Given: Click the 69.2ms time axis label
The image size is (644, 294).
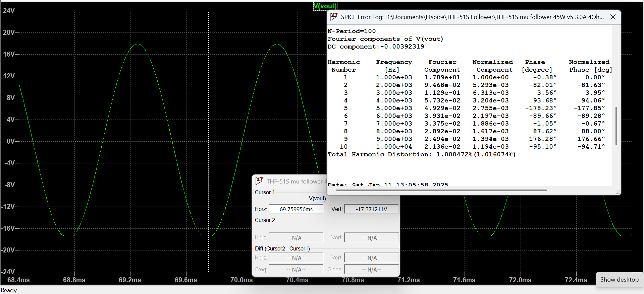Looking at the screenshot, I should tap(130, 280).
